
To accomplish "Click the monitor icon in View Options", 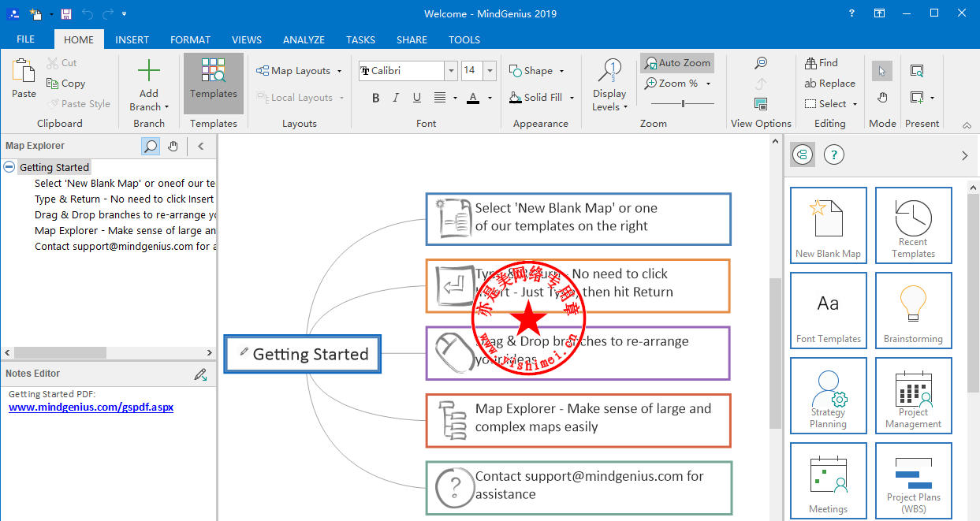I will click(x=761, y=103).
